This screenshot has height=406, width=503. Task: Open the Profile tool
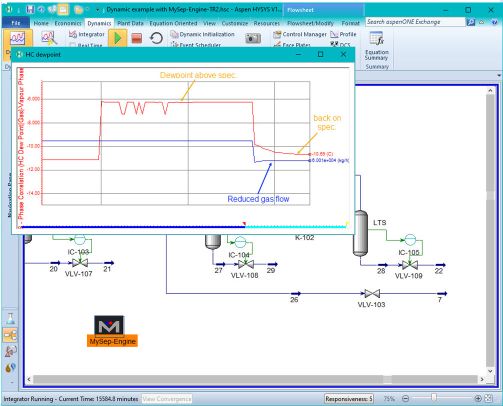tap(343, 34)
